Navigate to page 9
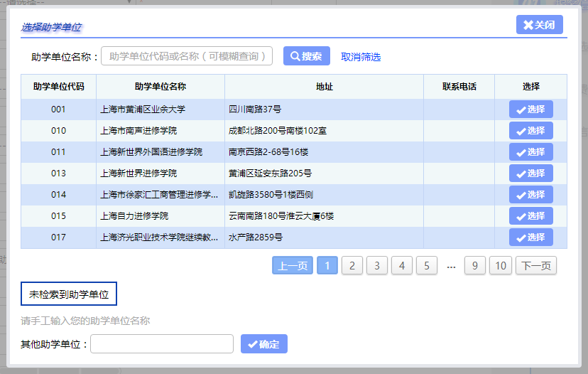588x374 pixels. [x=474, y=266]
